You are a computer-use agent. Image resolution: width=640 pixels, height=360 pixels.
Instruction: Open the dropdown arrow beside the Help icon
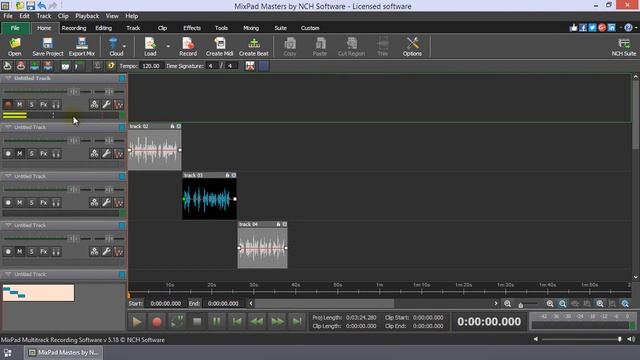point(636,28)
